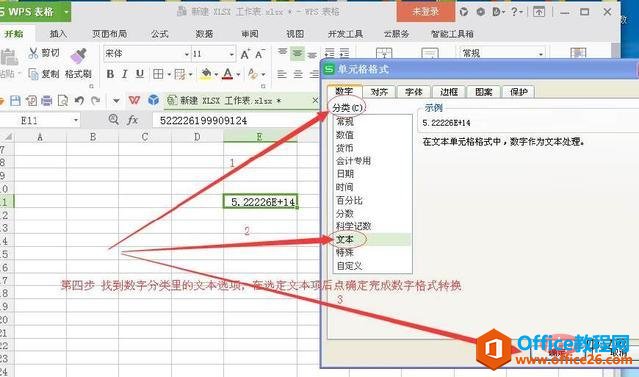Expand the fill color dropdown arrow

216,74
